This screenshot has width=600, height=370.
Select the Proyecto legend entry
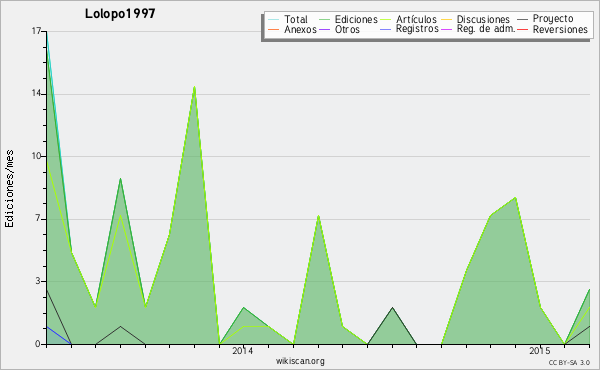pyautogui.click(x=553, y=19)
